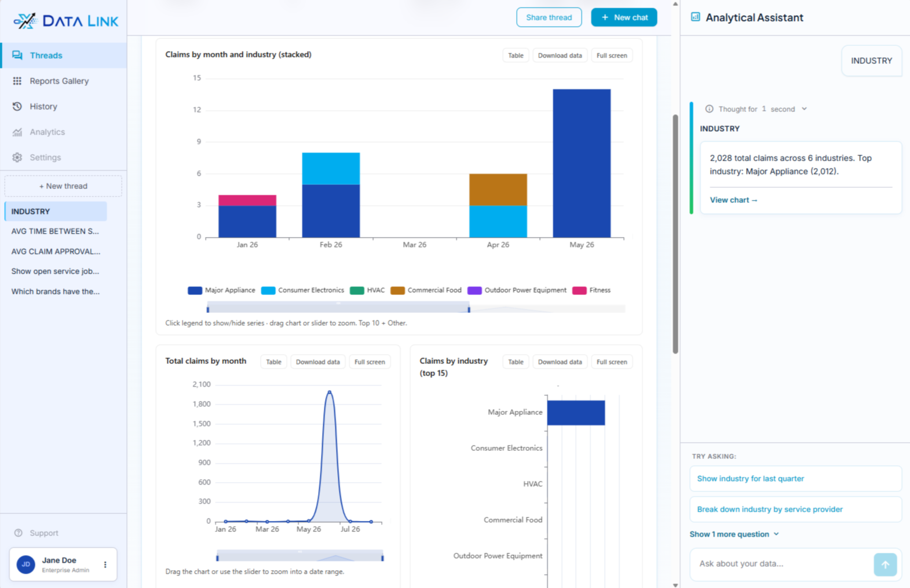
Task: Expand the Thought for 1 second chevron
Action: click(x=804, y=109)
